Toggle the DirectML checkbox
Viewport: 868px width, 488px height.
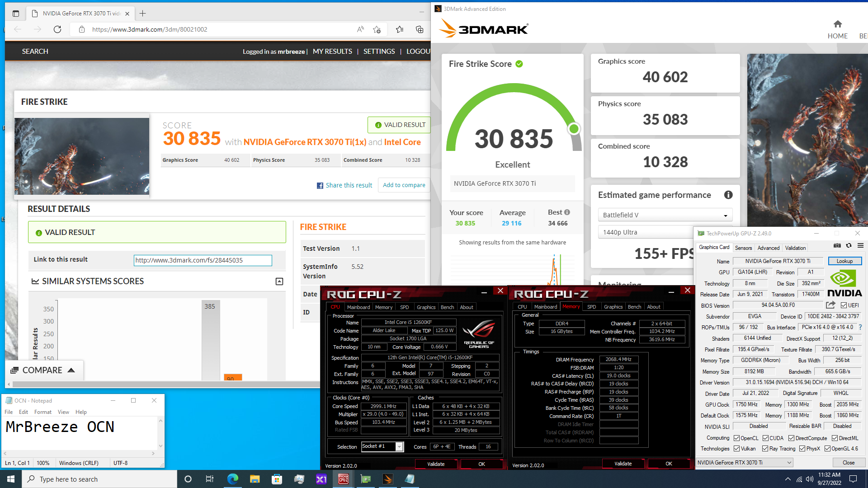pos(835,438)
